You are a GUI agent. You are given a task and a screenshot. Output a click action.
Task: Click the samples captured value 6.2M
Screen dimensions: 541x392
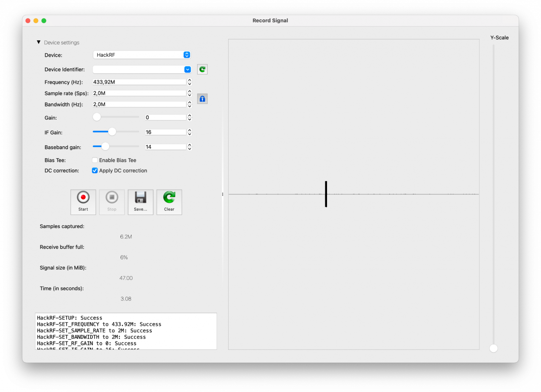point(126,237)
